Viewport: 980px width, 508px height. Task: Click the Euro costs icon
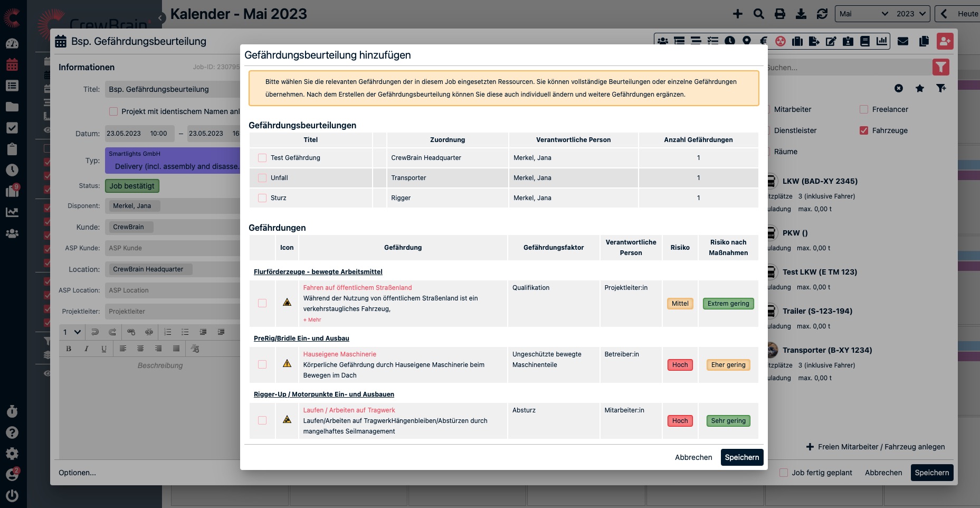763,41
